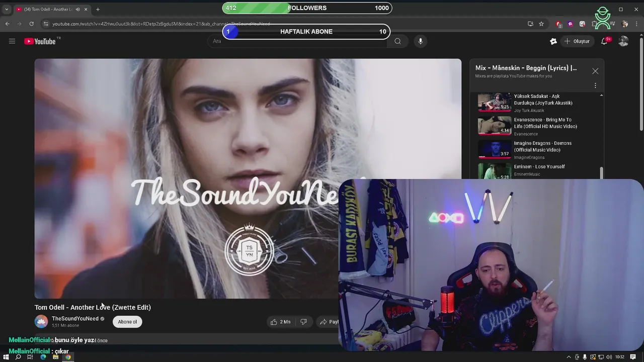Close the Tom Odell YouTube tab
Viewport: 644px width, 362px height.
pos(86,9)
